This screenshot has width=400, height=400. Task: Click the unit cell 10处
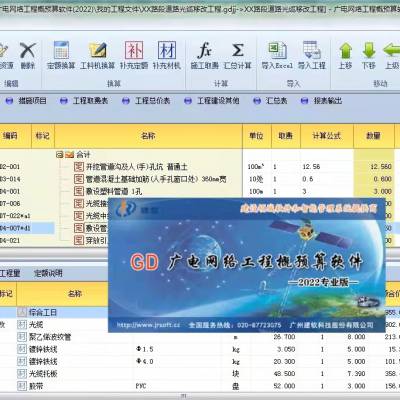coord(257,179)
